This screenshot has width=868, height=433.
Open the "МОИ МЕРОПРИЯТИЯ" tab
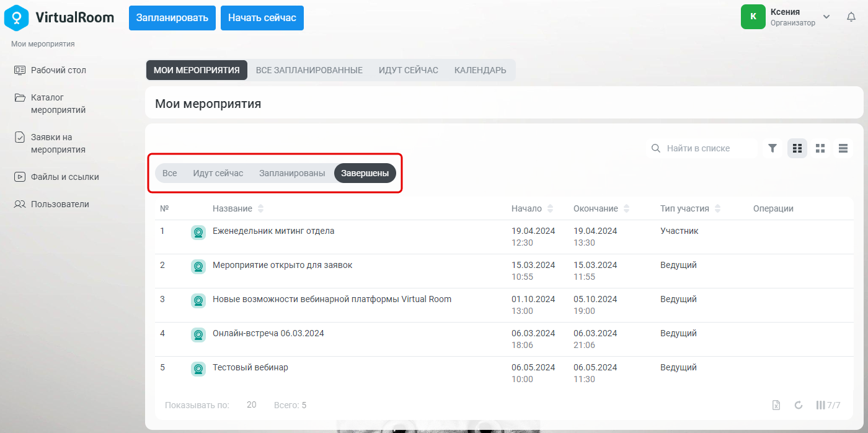(x=197, y=70)
